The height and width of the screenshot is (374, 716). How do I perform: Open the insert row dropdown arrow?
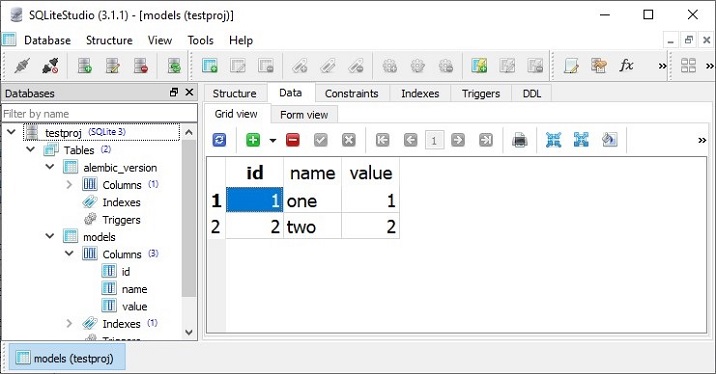(x=273, y=140)
